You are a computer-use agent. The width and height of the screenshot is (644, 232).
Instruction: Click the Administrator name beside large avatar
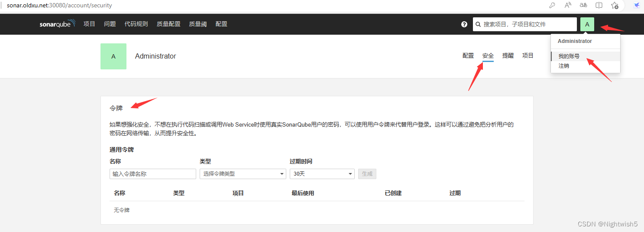pyautogui.click(x=155, y=56)
